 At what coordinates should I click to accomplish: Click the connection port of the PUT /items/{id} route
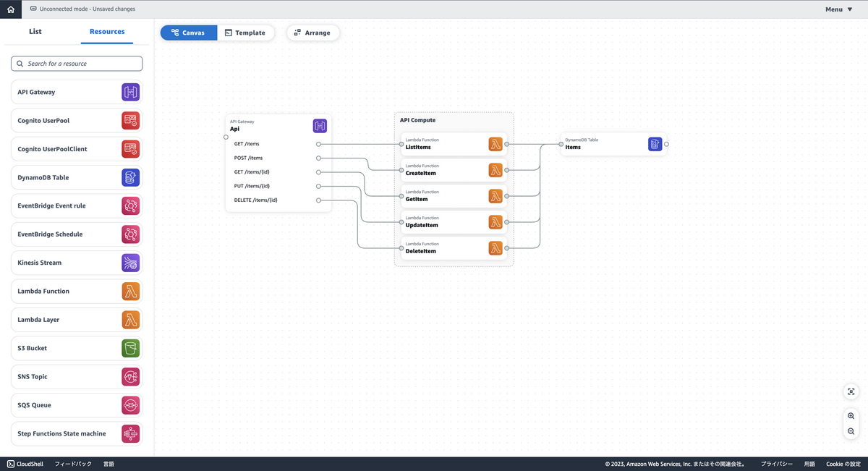[319, 186]
